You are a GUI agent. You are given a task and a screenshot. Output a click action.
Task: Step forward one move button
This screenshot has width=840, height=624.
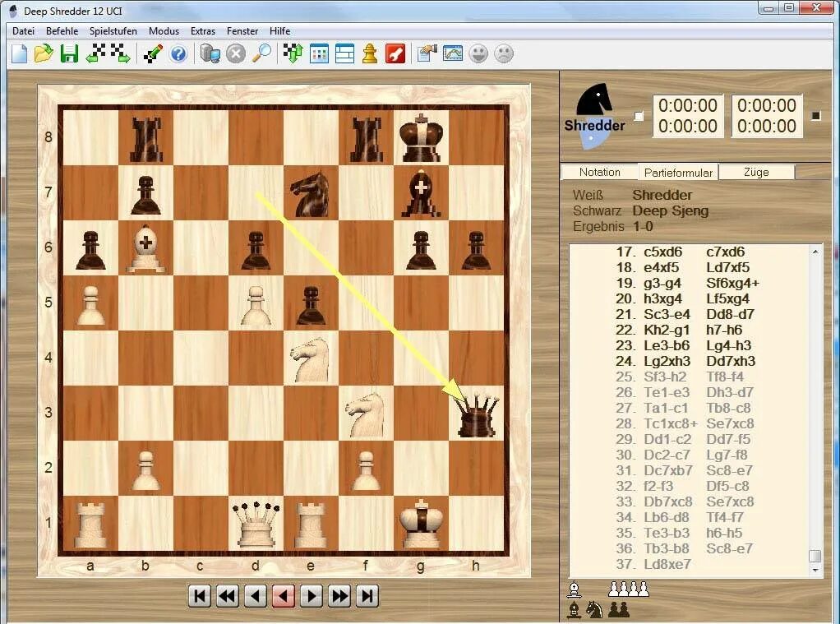(312, 595)
